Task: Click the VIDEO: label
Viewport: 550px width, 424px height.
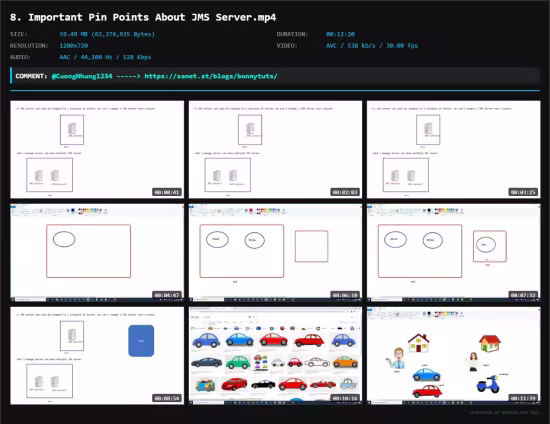Action: [x=287, y=46]
